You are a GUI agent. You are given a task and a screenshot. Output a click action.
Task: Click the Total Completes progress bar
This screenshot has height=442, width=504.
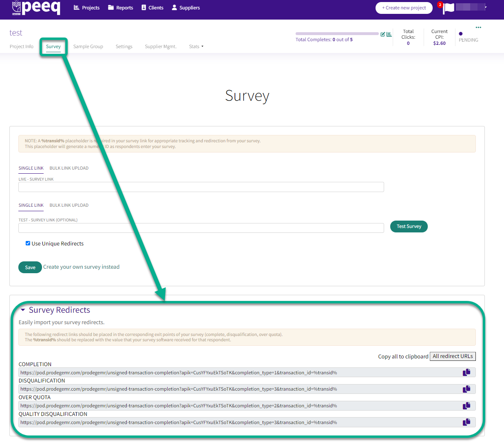click(x=337, y=33)
